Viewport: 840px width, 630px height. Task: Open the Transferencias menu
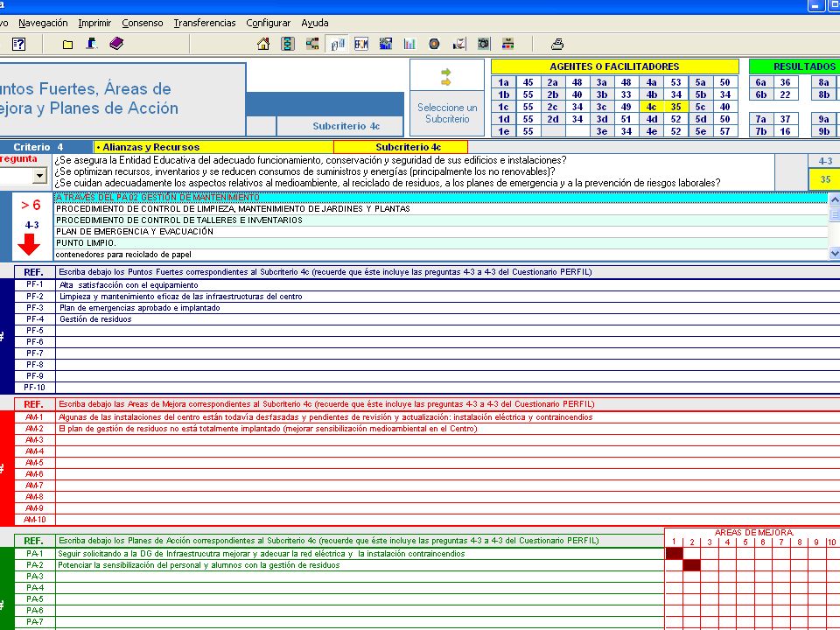click(205, 23)
